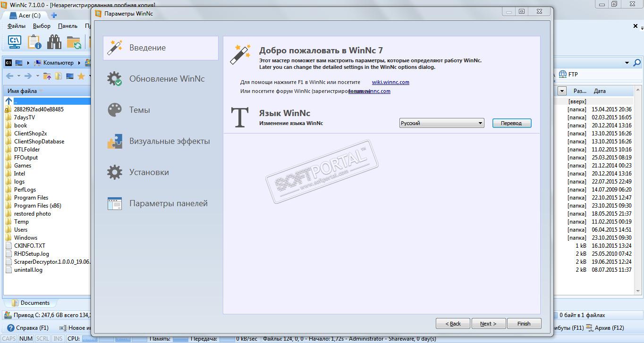The width and height of the screenshot is (644, 343).
Task: Select the RHDSetup.log file
Action: 32,253
